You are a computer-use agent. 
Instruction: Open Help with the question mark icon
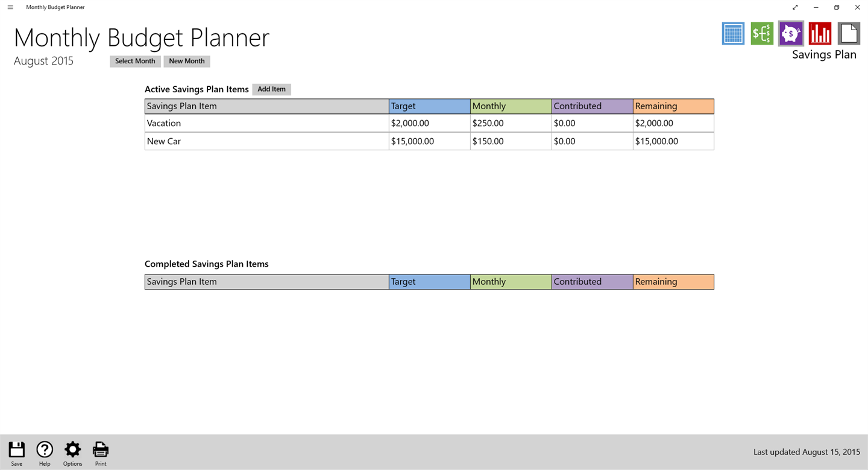click(x=45, y=453)
